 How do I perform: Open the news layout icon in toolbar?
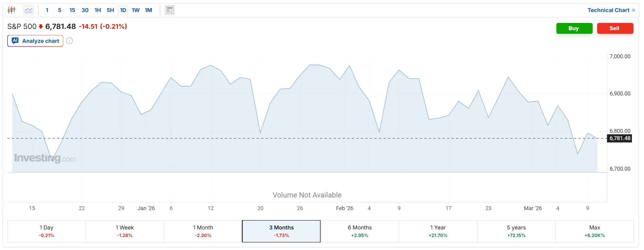170,10
